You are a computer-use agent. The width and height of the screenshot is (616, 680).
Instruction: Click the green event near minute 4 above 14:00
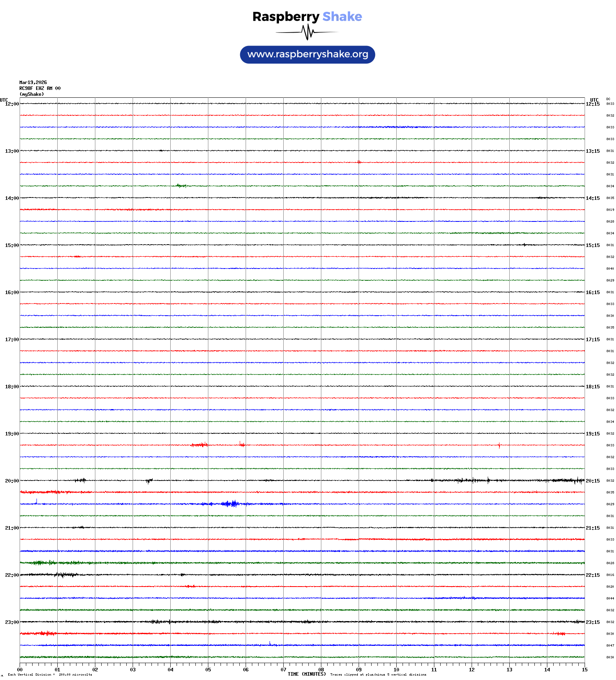click(180, 186)
